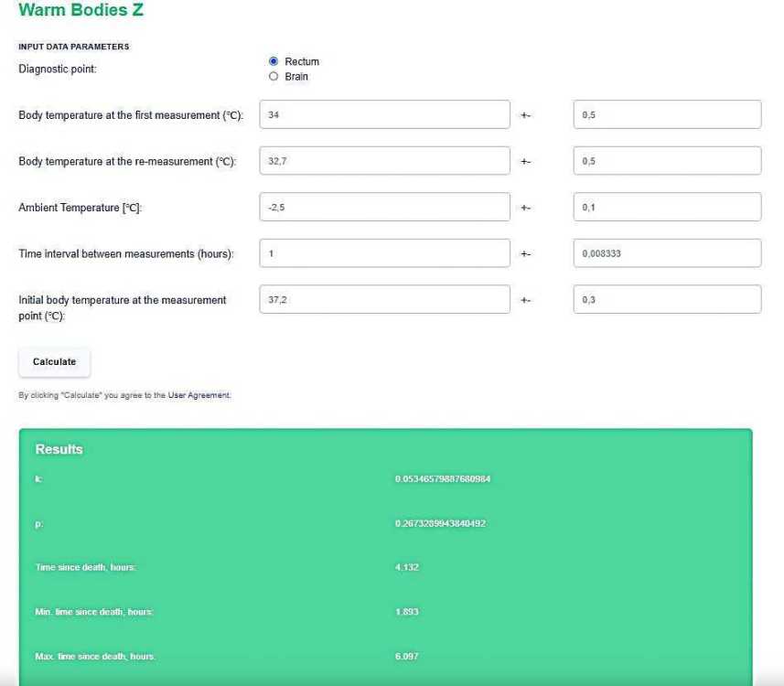Click the Ambient Temperature label
784x686 pixels.
tap(80, 208)
